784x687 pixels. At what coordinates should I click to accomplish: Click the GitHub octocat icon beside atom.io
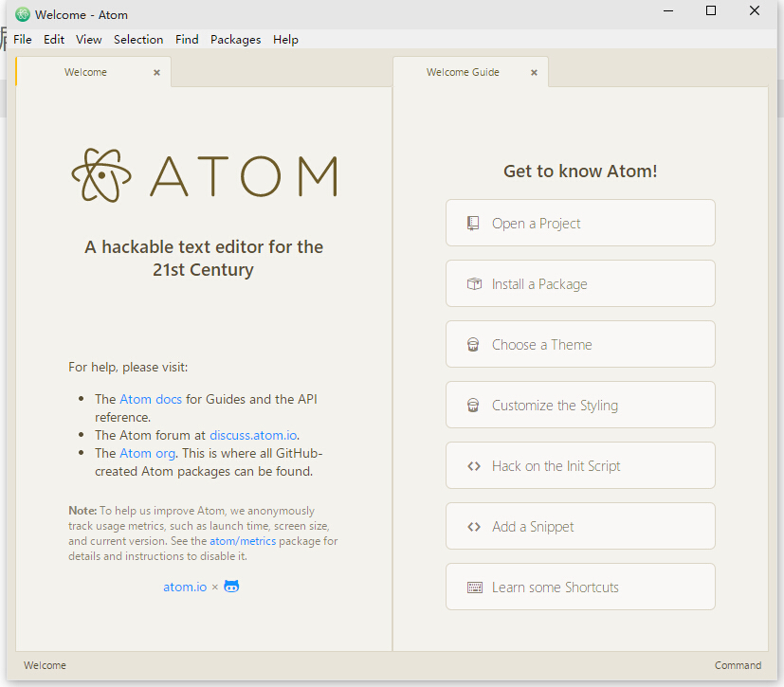click(x=230, y=587)
